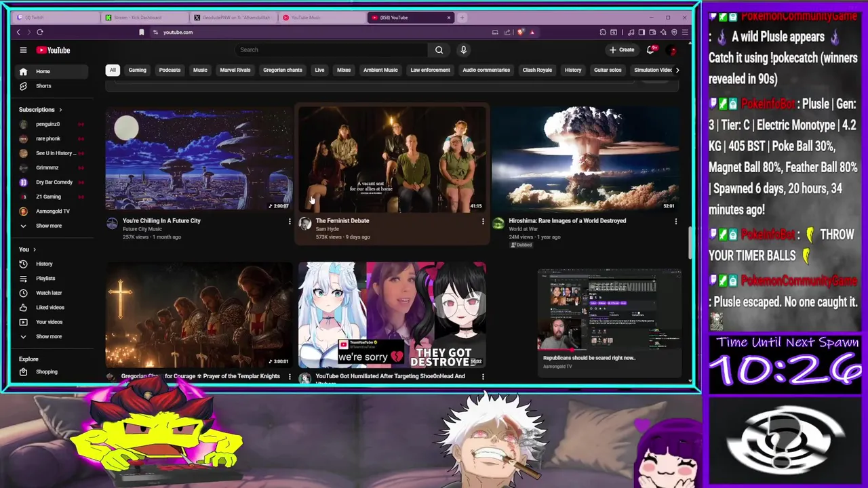Open a new browser tab
Screen dimensions: 868x488
pos(462,18)
